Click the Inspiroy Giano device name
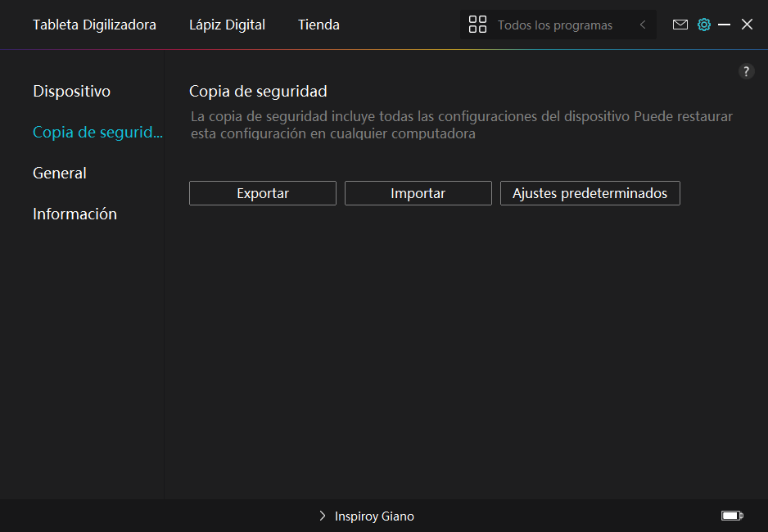 coord(374,516)
